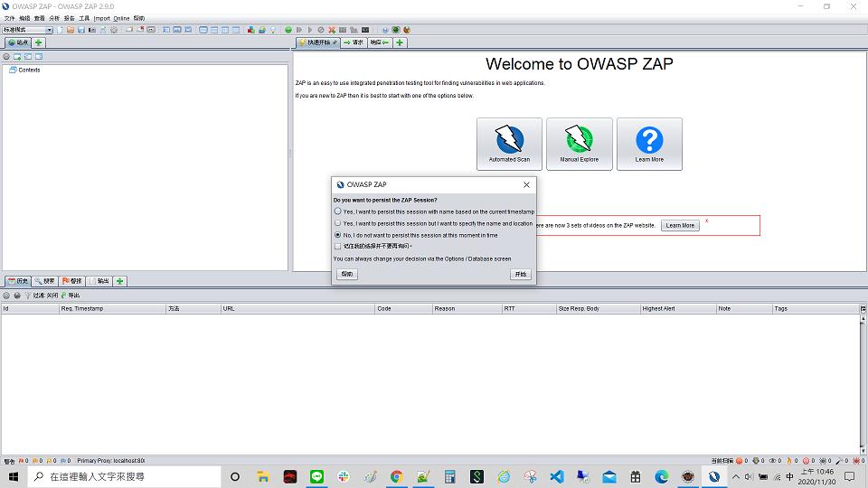Click the Learn More question mark tile
The width and height of the screenshot is (868, 488).
pos(649,144)
